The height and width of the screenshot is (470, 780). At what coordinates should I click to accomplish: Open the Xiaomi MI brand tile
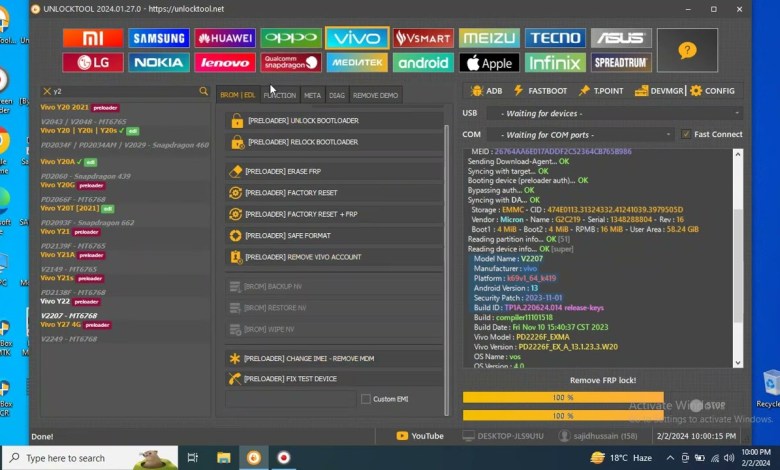point(92,38)
